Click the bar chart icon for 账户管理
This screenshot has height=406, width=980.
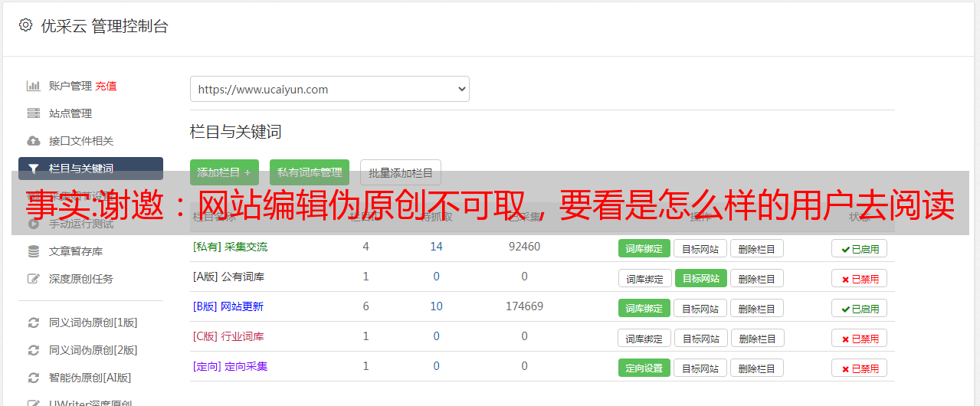coord(33,86)
